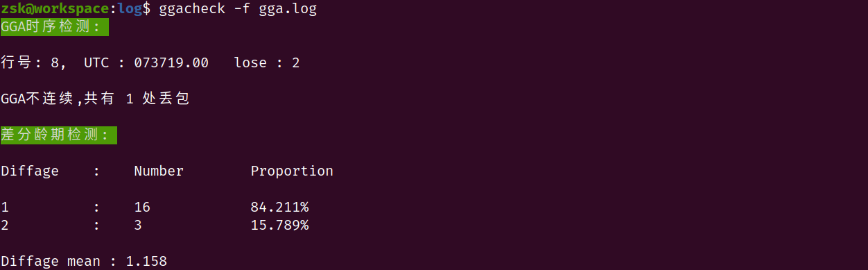Click the zsk@workspace prompt text
The width and height of the screenshot is (868, 270).
point(55,9)
